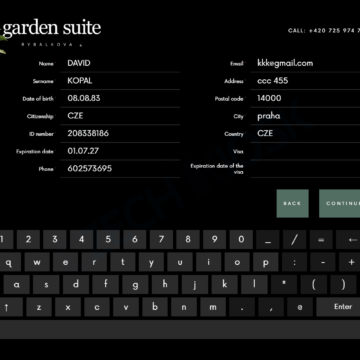Tap the s key

(x=46, y=285)
